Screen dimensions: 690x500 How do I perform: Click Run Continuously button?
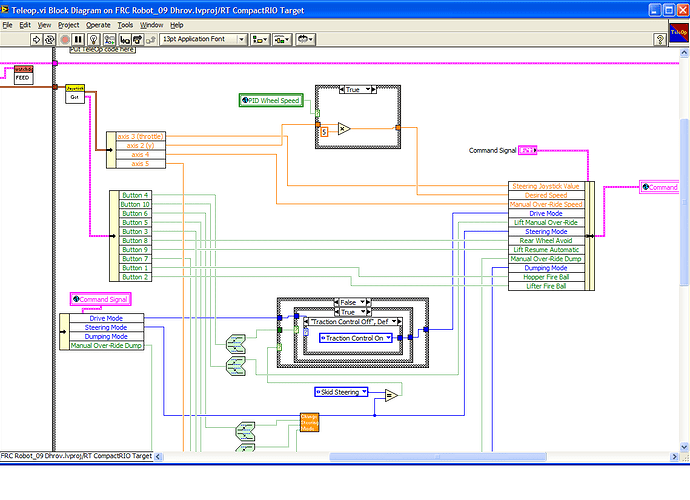click(x=49, y=40)
